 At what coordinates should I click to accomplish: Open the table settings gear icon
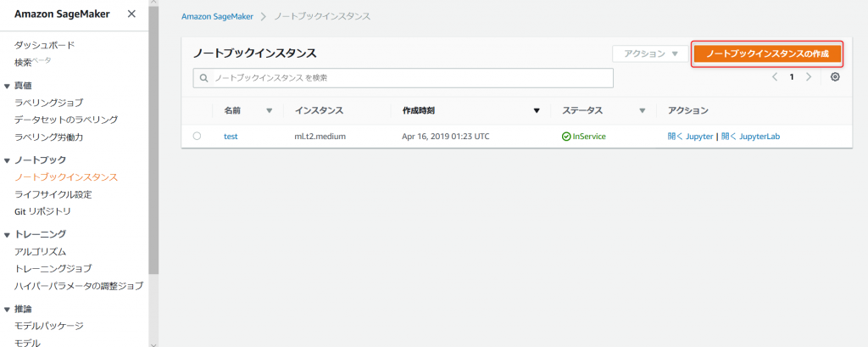coord(835,77)
